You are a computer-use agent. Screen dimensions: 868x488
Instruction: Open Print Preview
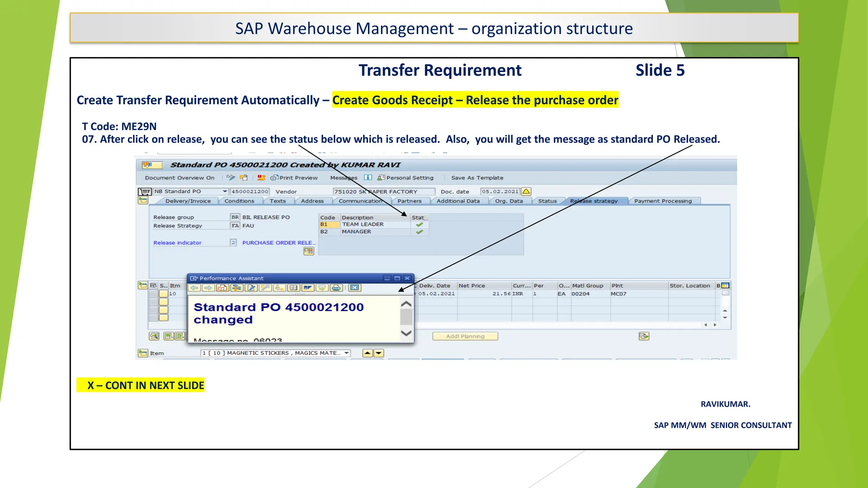(x=294, y=178)
